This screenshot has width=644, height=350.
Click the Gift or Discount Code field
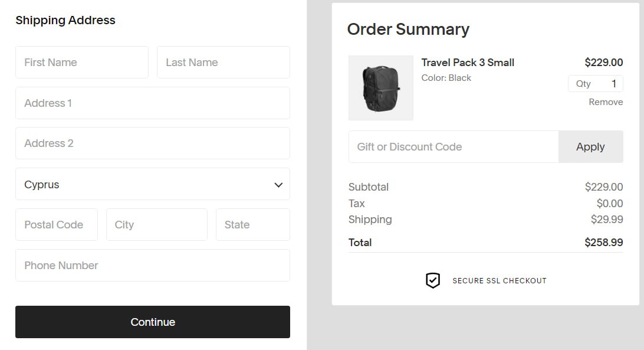(453, 147)
